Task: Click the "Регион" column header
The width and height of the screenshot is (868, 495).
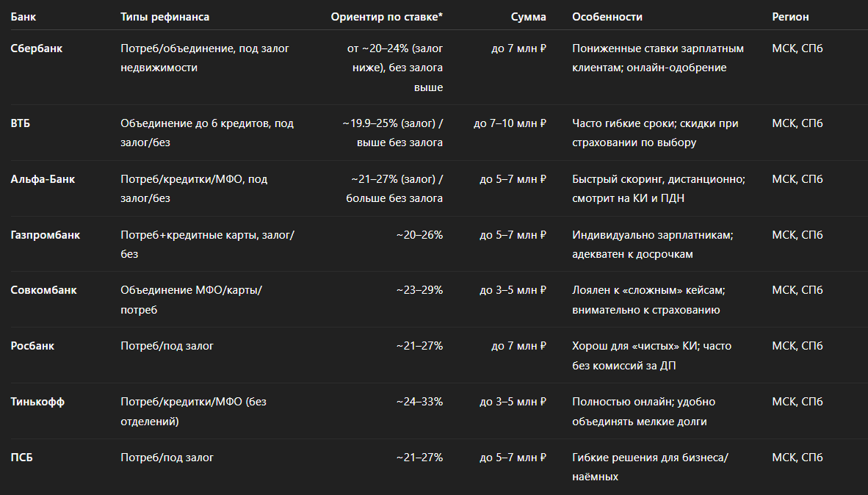Action: pyautogui.click(x=791, y=17)
